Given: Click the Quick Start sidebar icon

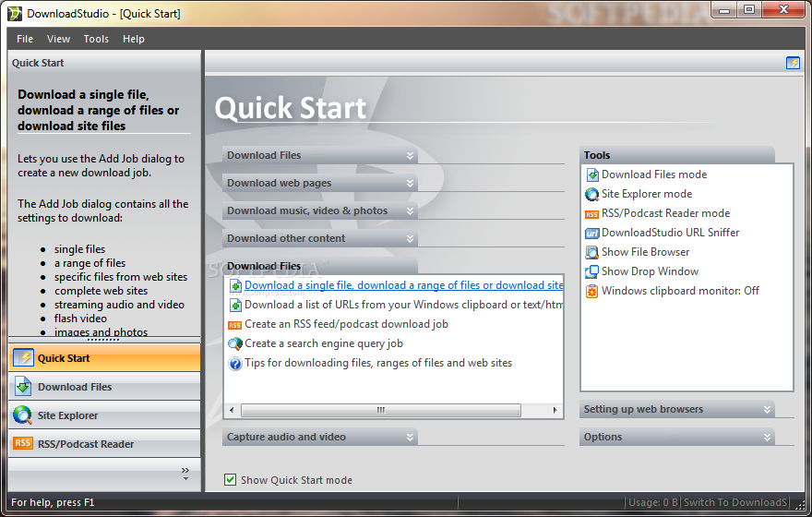Looking at the screenshot, I should coord(23,357).
